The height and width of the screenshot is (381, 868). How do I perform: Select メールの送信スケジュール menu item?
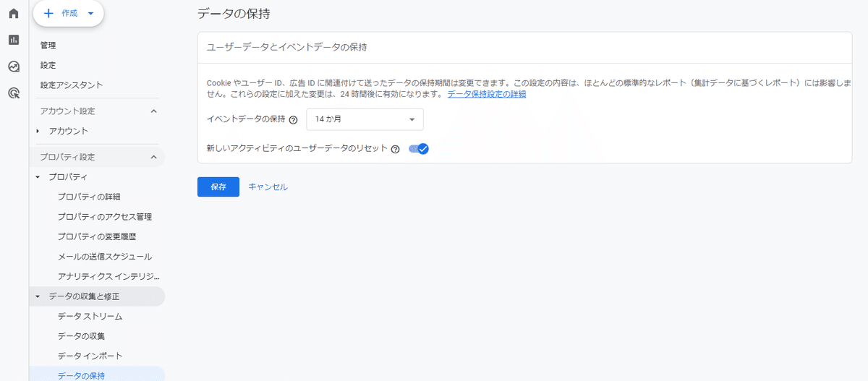(104, 257)
